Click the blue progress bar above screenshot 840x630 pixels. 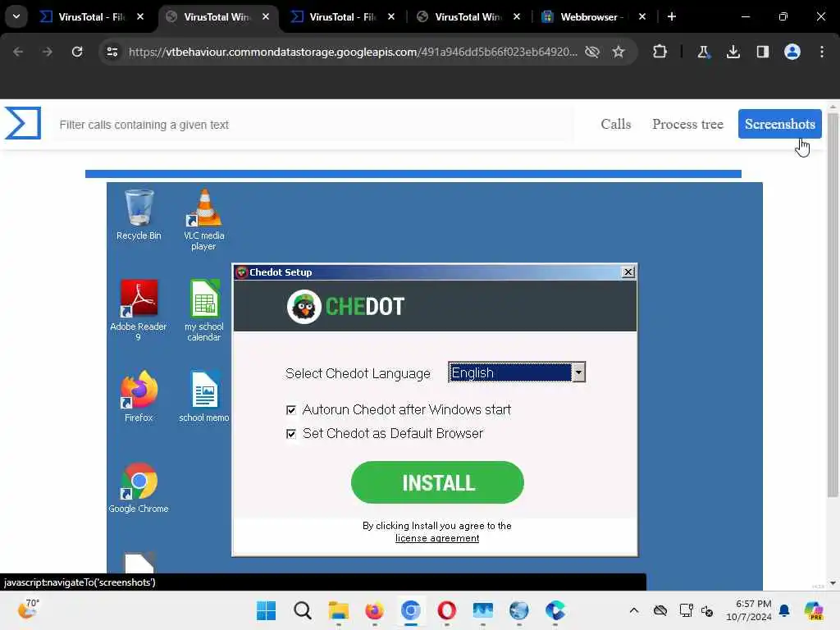click(413, 174)
